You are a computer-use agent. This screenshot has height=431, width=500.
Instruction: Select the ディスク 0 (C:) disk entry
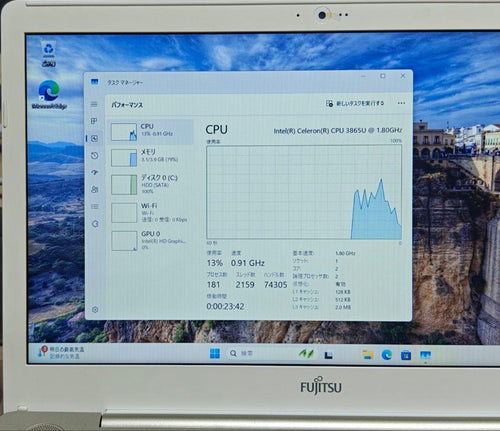point(152,184)
